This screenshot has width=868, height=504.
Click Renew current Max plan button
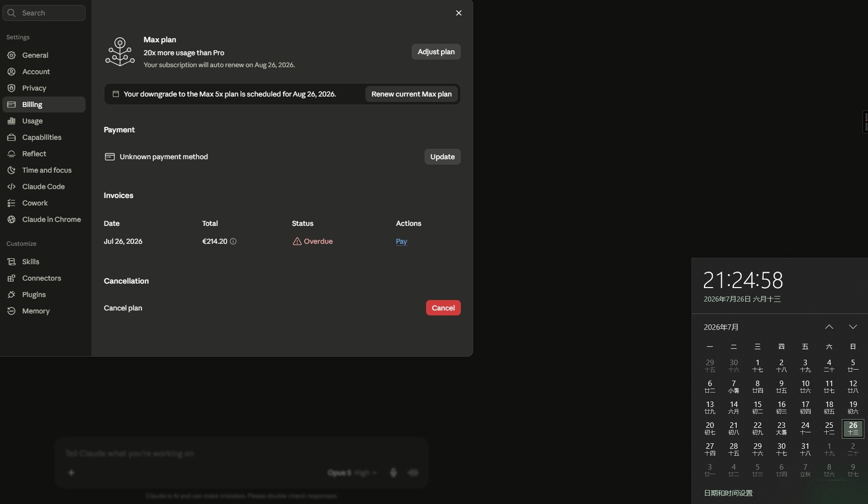point(412,94)
